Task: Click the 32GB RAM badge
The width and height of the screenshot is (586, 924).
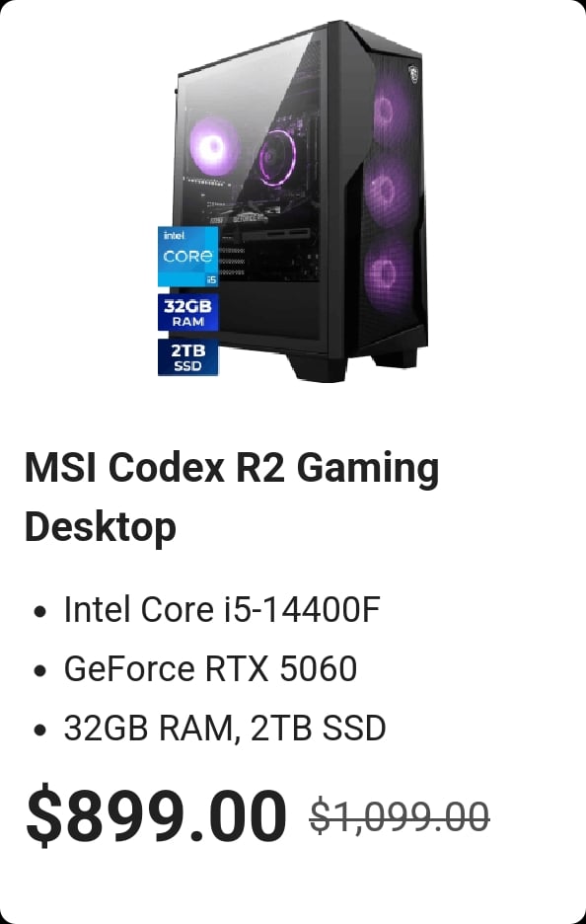Action: click(x=187, y=312)
